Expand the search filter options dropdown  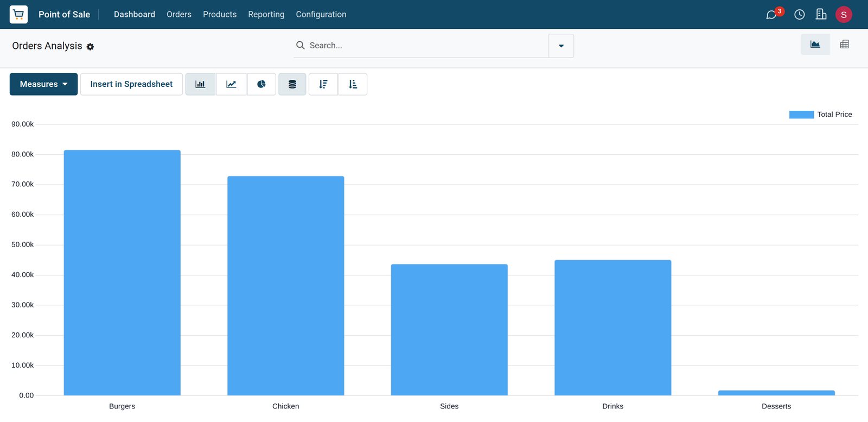click(561, 46)
